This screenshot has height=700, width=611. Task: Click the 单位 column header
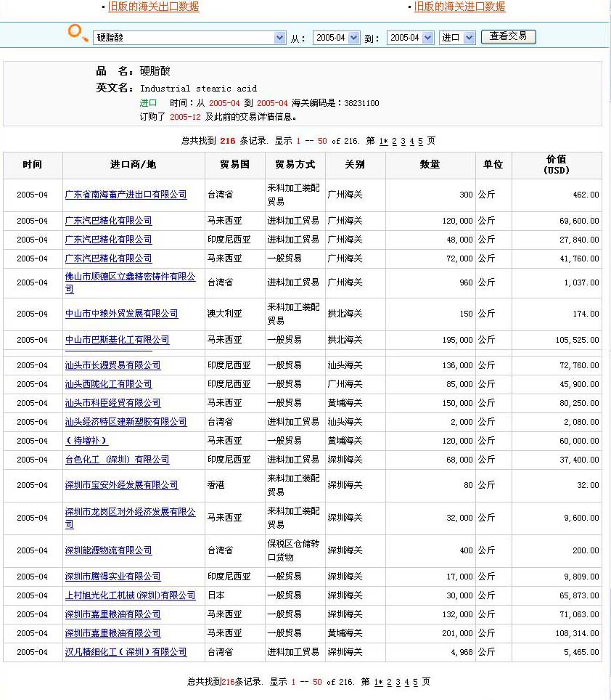493,165
